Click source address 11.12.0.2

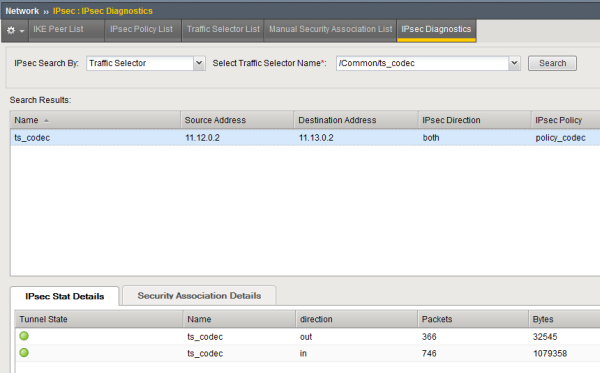click(202, 138)
